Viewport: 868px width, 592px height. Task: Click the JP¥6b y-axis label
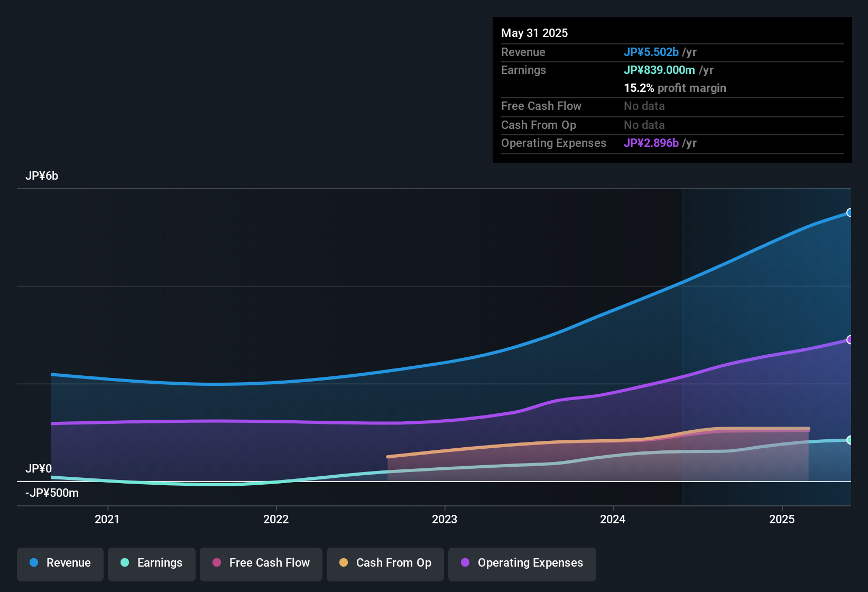(42, 176)
